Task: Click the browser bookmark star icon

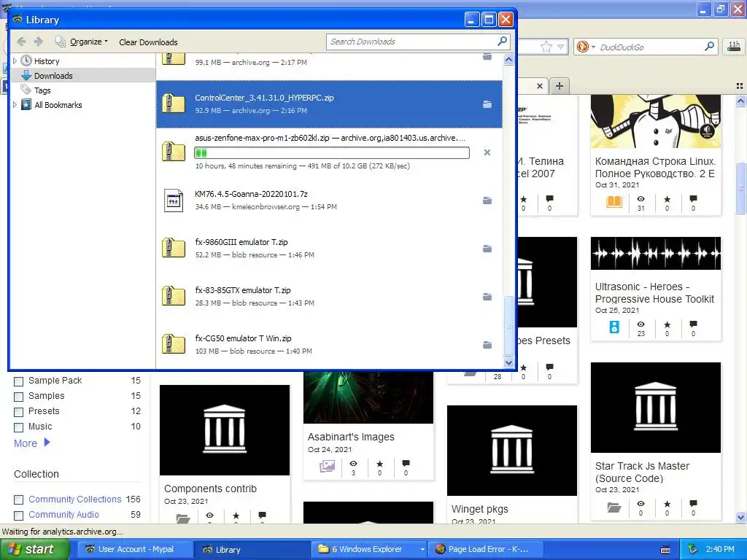Action: click(x=546, y=47)
